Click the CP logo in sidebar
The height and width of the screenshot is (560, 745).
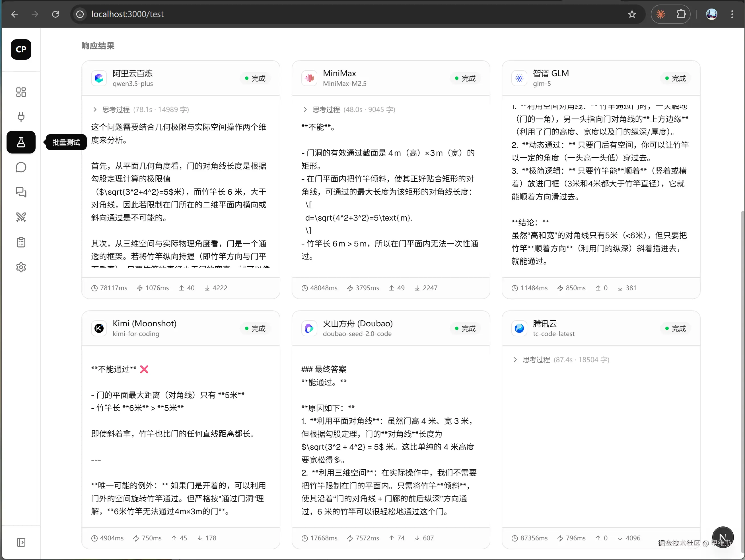[x=21, y=49]
